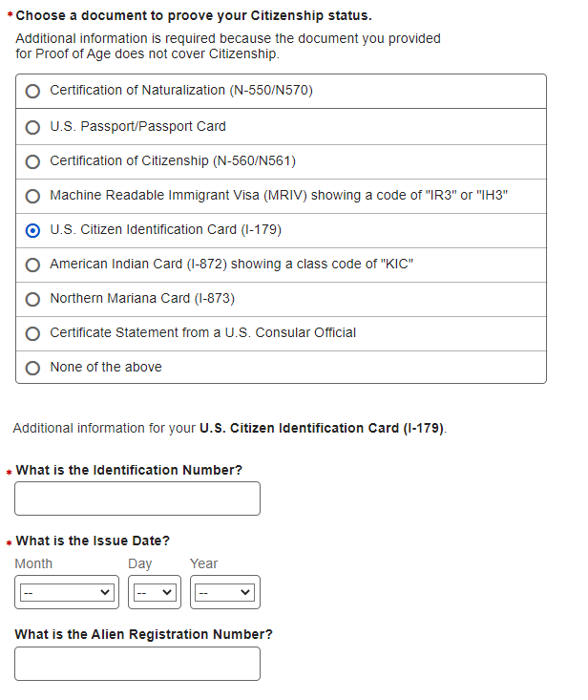
Task: Pick Machine Readable Immigrant Visa option
Action: coord(32,196)
